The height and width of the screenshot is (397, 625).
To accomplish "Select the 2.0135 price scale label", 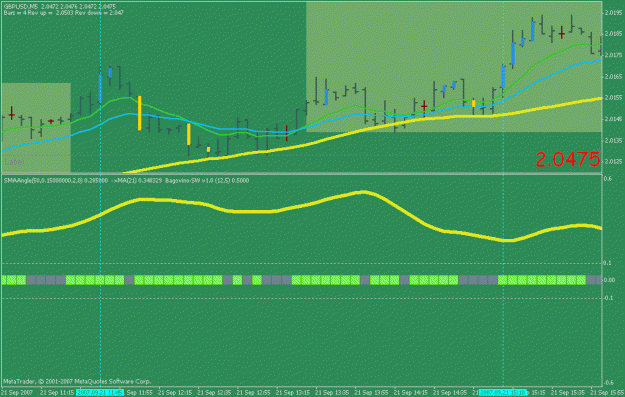I will [613, 140].
